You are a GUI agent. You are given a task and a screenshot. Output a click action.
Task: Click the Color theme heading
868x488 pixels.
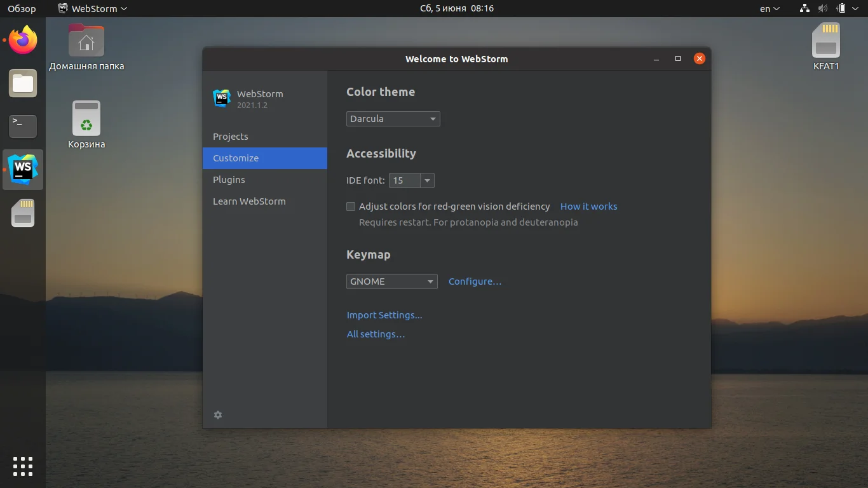[x=381, y=92]
